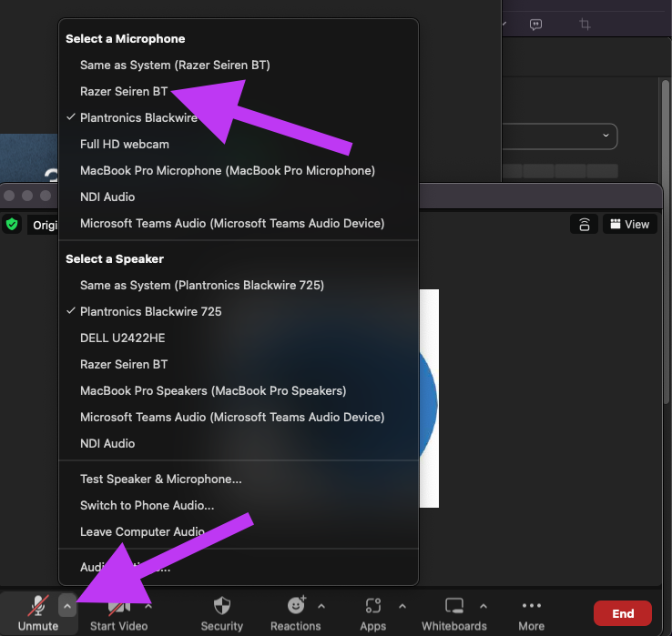Expand the chevron next to Apps
This screenshot has height=636, width=672.
click(x=402, y=606)
